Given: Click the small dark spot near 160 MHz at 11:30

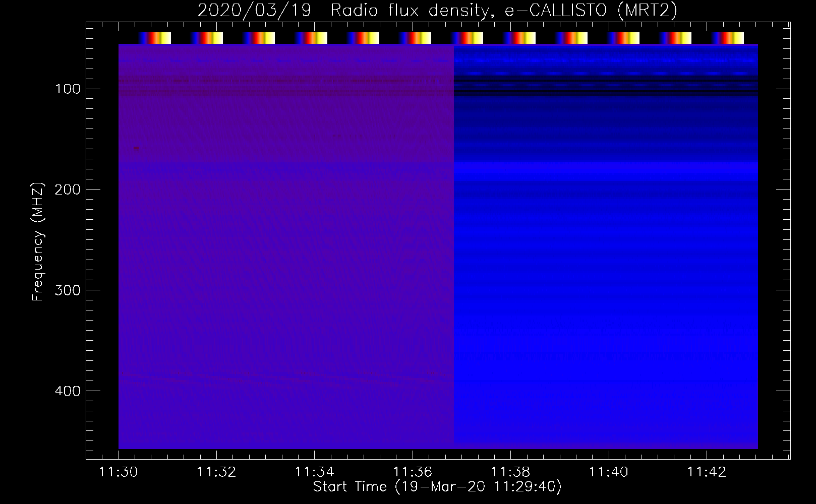Looking at the screenshot, I should [136, 148].
